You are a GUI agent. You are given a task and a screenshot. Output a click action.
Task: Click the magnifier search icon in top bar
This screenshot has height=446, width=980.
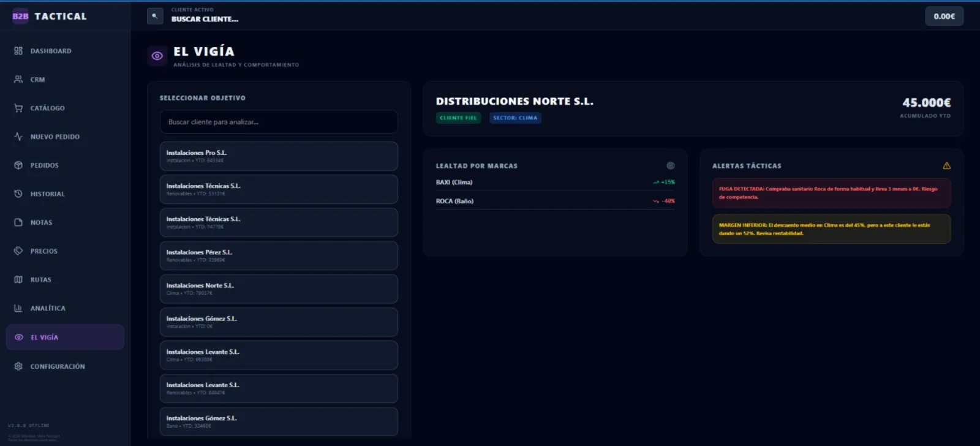point(155,16)
